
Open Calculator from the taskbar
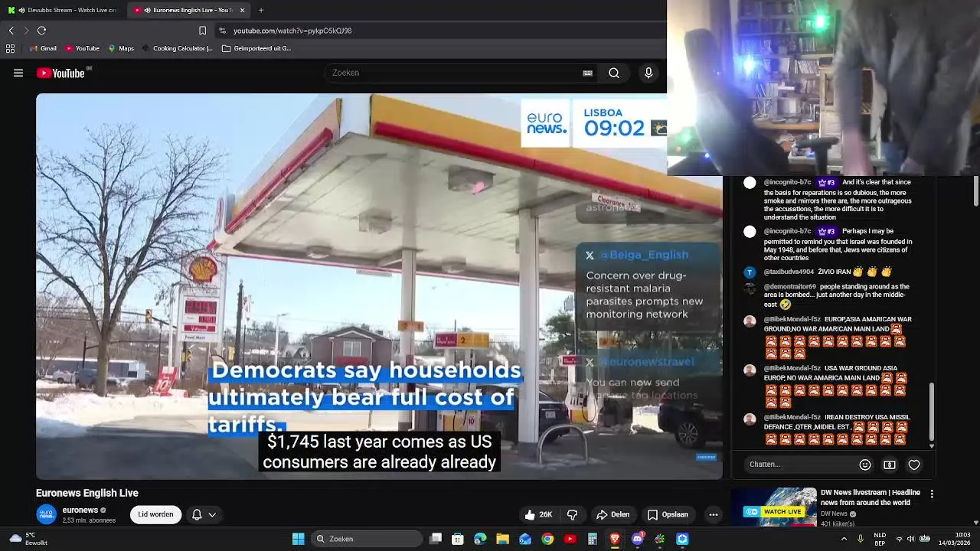click(x=592, y=539)
